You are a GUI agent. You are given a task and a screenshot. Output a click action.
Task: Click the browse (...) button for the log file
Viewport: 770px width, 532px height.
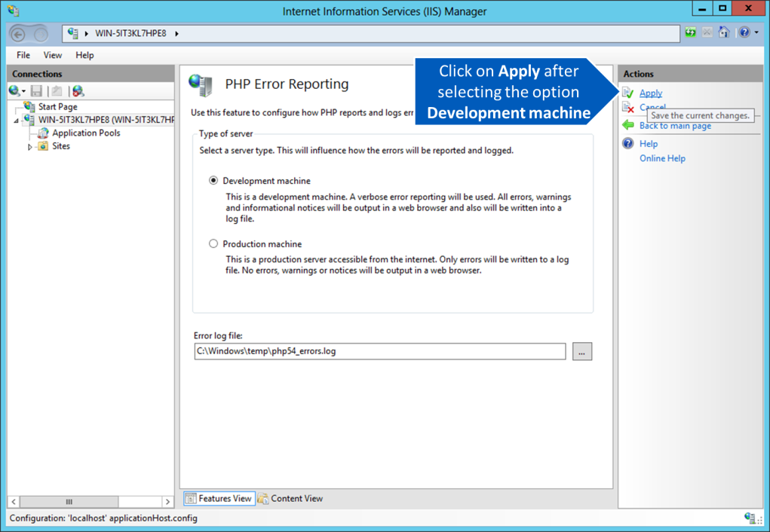(582, 351)
